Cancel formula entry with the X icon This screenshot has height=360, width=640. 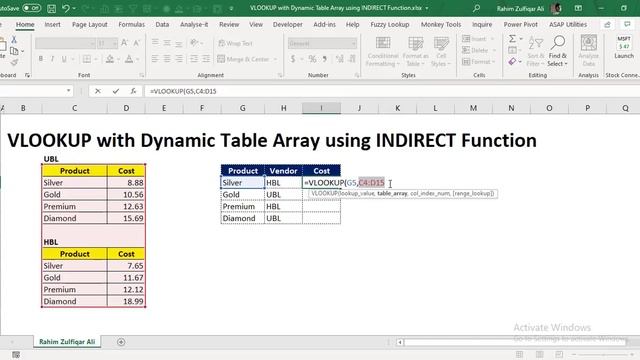tap(98, 91)
